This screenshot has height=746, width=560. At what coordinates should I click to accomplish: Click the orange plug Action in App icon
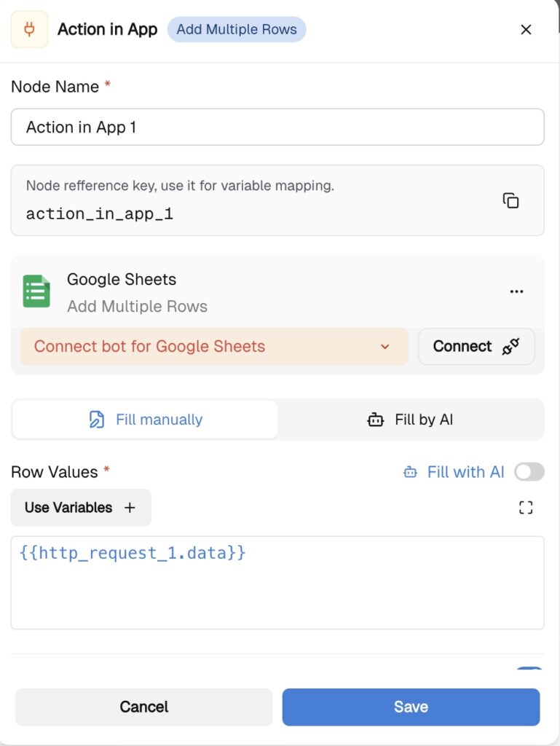(30, 30)
